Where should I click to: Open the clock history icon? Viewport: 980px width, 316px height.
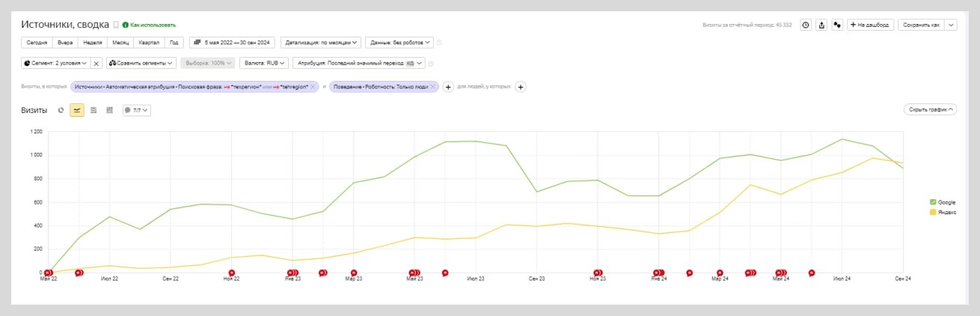(x=806, y=25)
